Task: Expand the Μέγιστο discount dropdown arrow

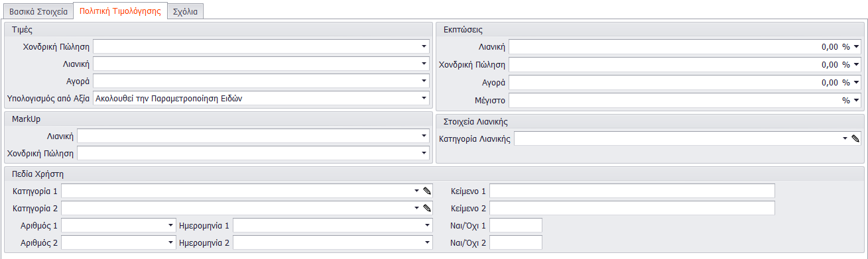Action: 857,101
